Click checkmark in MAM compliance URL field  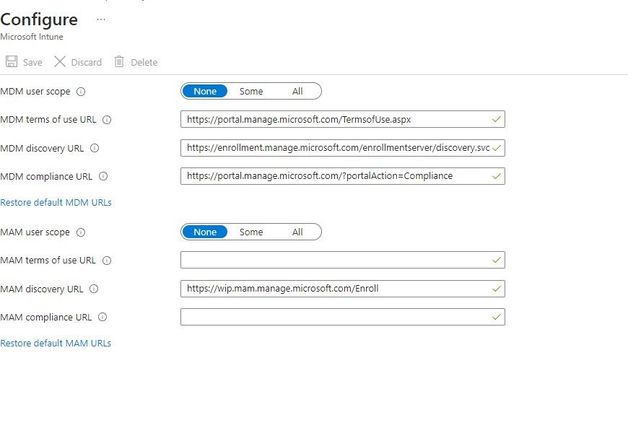496,317
